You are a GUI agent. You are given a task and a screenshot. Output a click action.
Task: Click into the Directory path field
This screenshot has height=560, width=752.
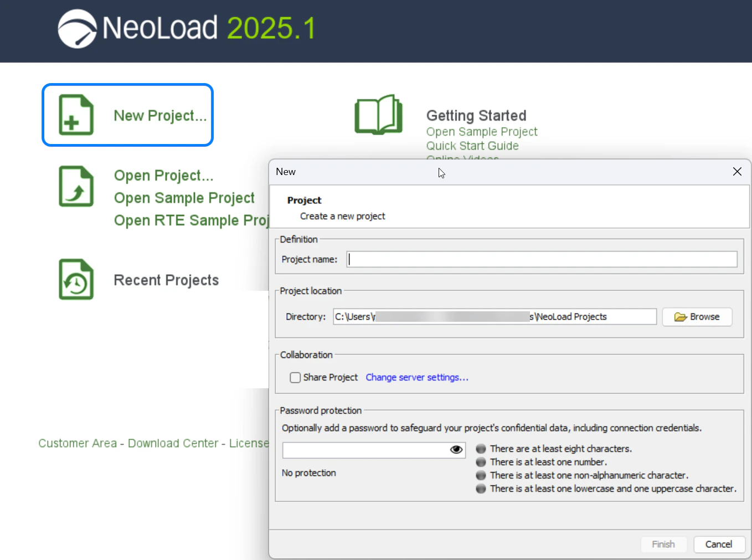495,317
